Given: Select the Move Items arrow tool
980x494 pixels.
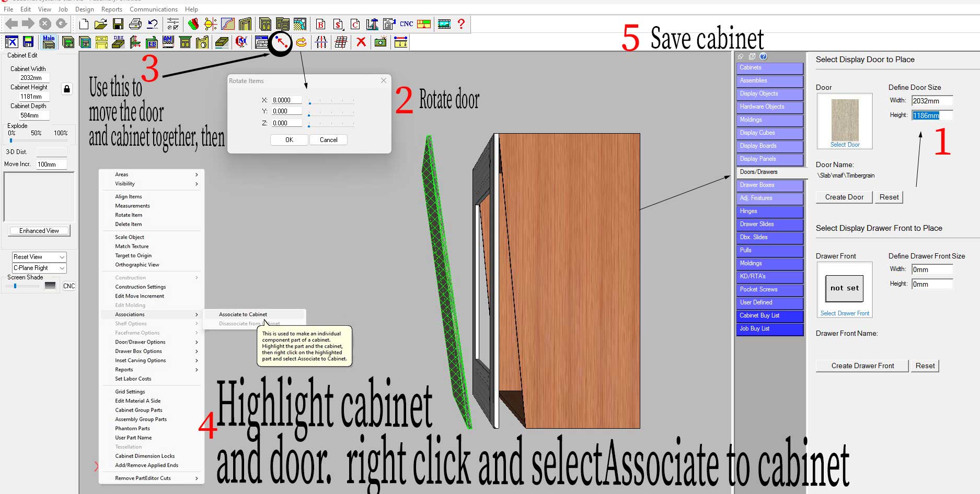Looking at the screenshot, I should click(x=281, y=42).
